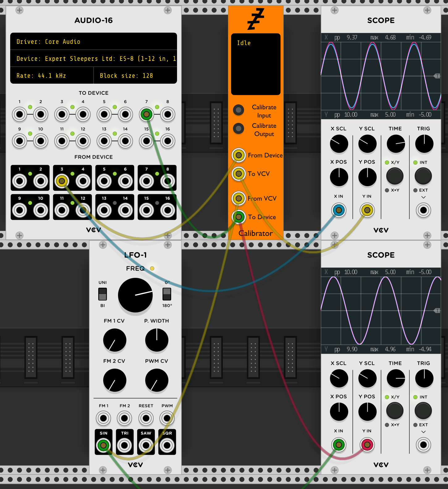Click the Calibrator From Device jack
Viewport: 448px width, 489px height.
[x=239, y=155]
